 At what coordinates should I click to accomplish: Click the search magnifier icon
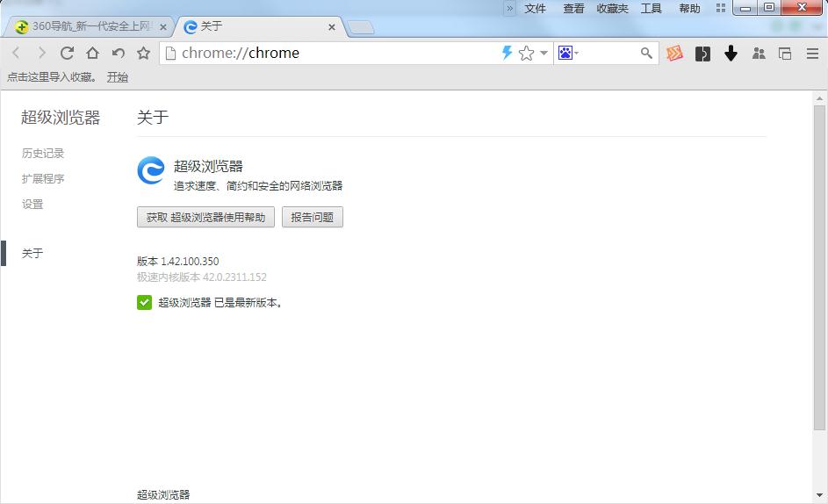tap(646, 53)
